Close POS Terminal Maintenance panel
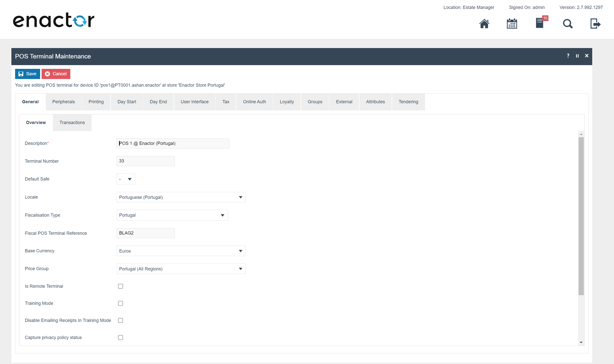614x364 pixels. (587, 56)
